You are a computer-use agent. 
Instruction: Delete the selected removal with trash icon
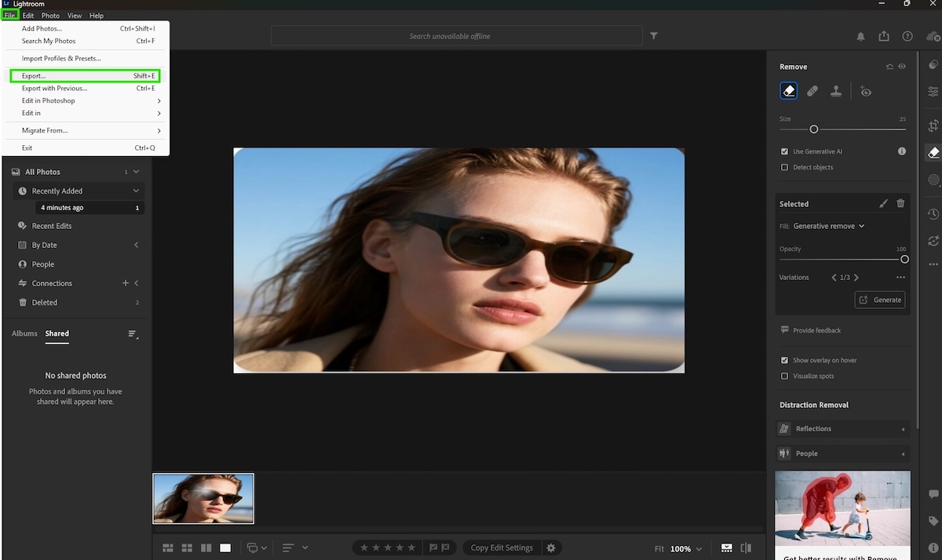[900, 204]
